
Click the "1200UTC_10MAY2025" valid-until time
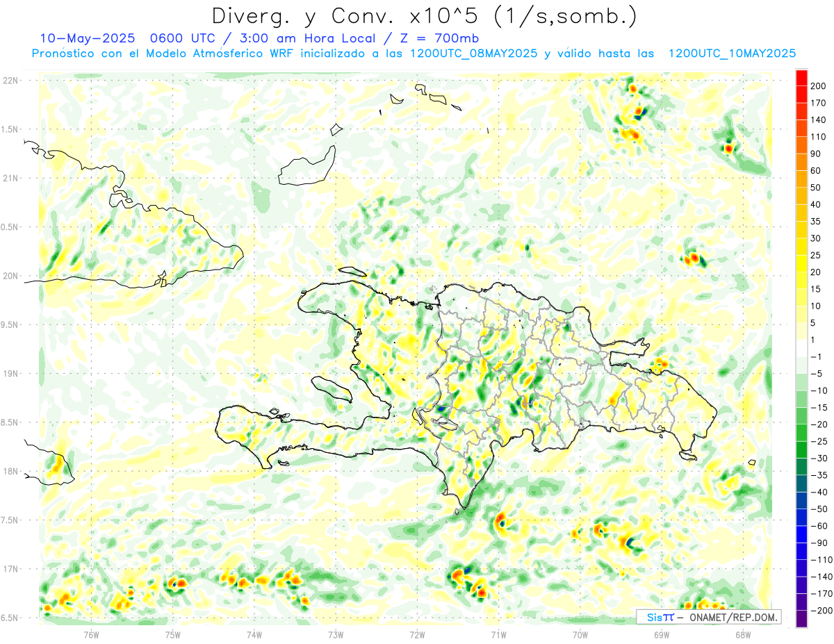pos(731,53)
